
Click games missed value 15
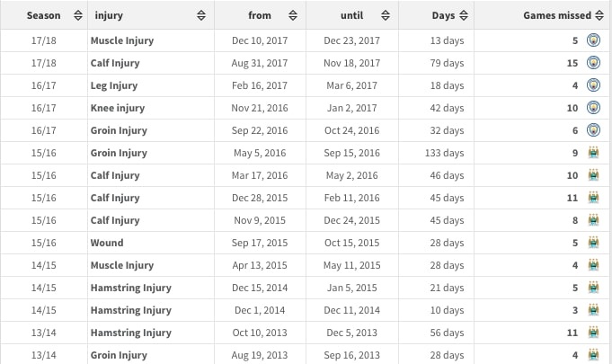coord(572,63)
